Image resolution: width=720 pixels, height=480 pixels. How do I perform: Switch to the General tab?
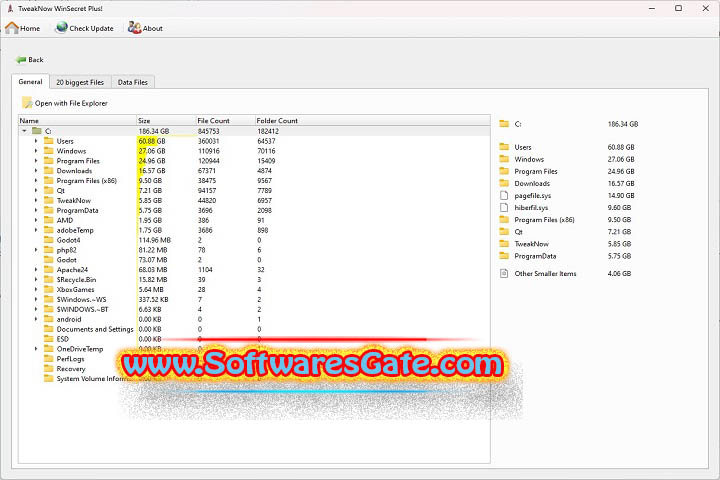point(30,82)
